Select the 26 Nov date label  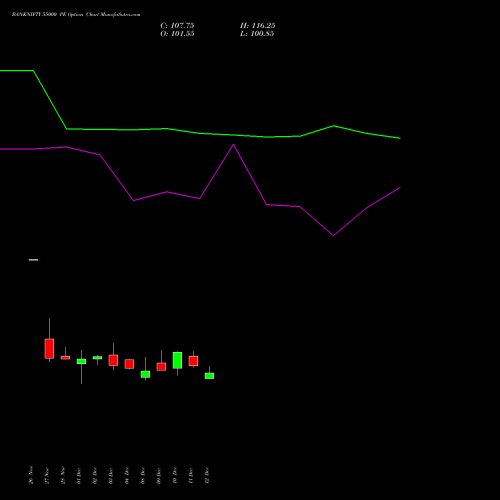pyautogui.click(x=31, y=475)
